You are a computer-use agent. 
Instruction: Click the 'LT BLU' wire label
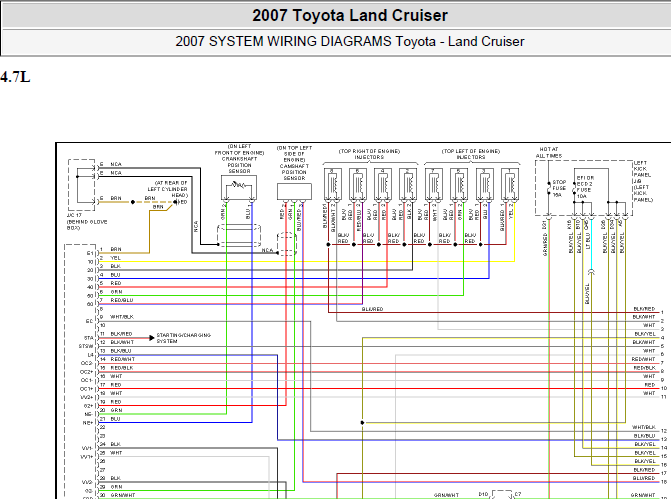[x=588, y=241]
